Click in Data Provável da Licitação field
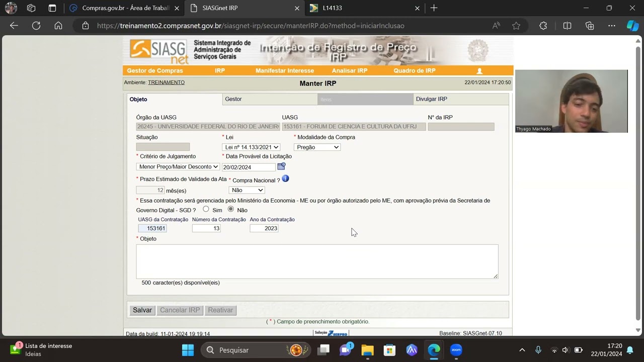The height and width of the screenshot is (362, 644). click(x=249, y=167)
